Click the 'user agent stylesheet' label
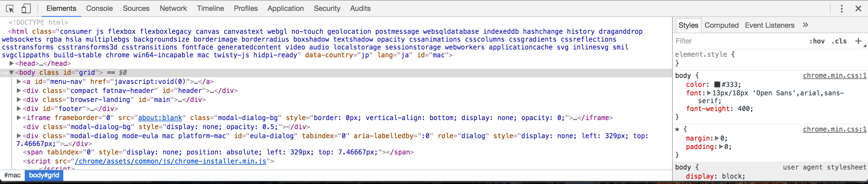 tap(824, 167)
